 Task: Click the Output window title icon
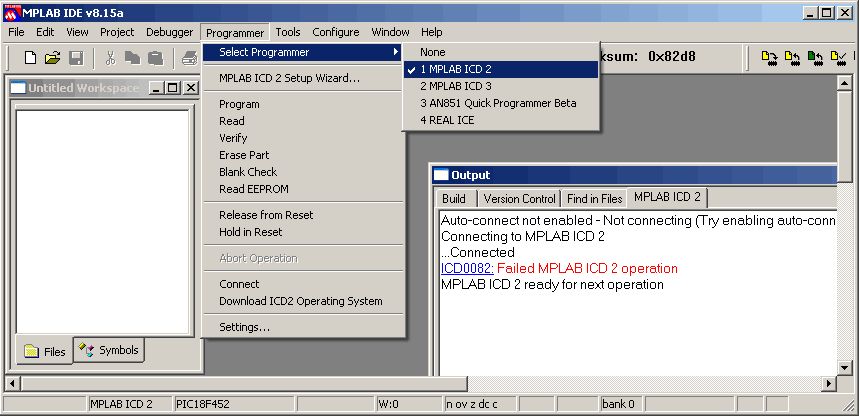tap(441, 175)
